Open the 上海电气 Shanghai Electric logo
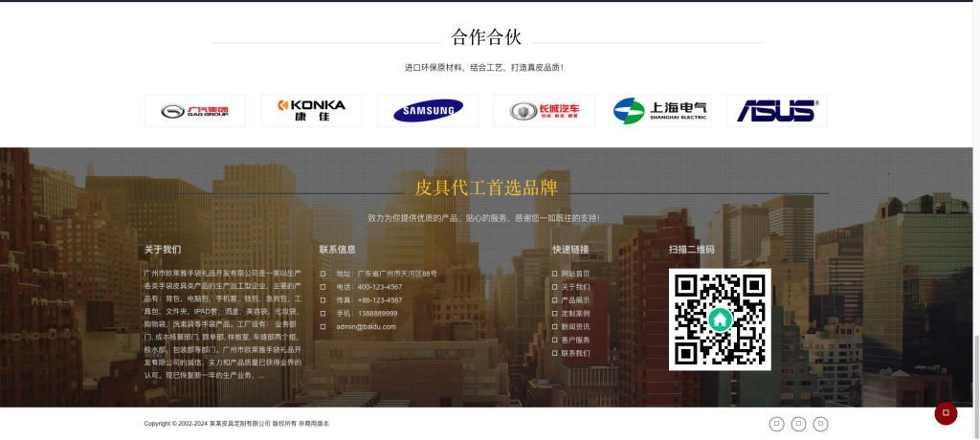 (x=660, y=111)
